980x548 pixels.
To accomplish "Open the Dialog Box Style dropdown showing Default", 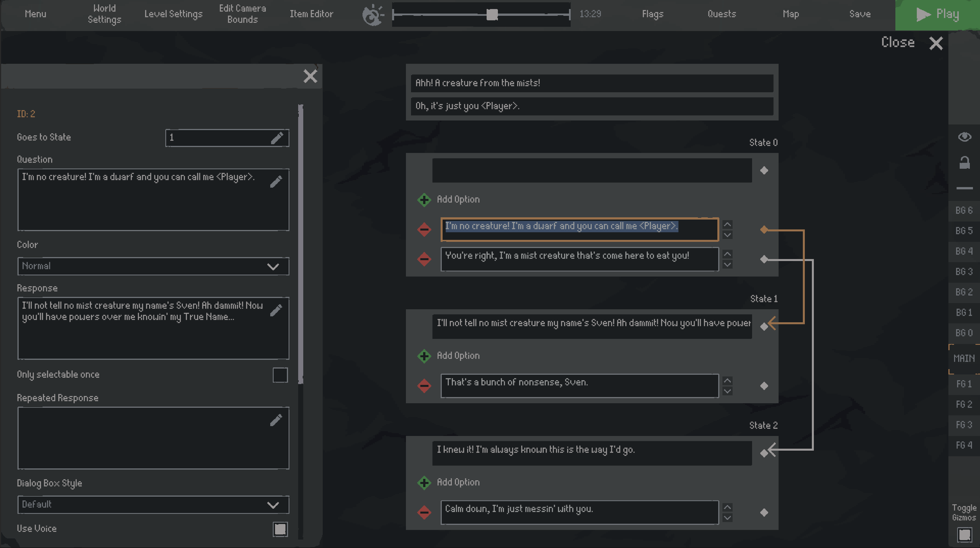I will click(x=153, y=505).
